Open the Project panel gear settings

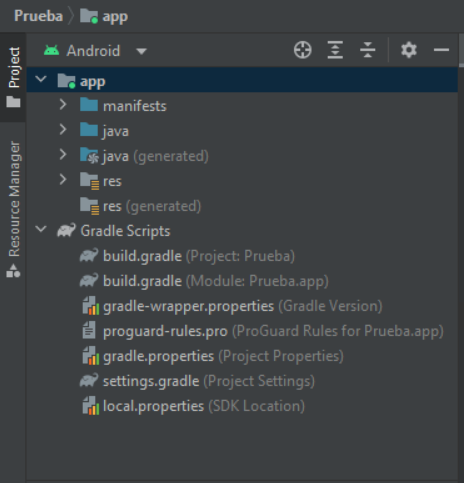point(409,50)
